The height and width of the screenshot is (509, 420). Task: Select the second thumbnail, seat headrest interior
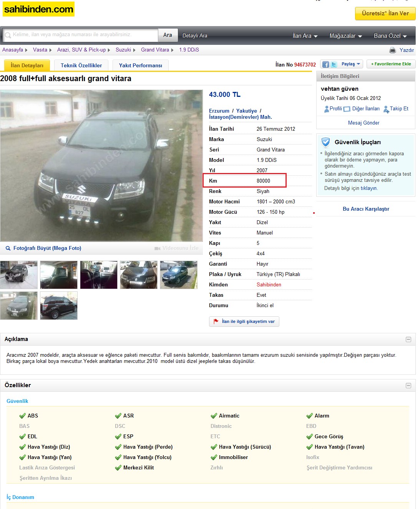coord(59,275)
